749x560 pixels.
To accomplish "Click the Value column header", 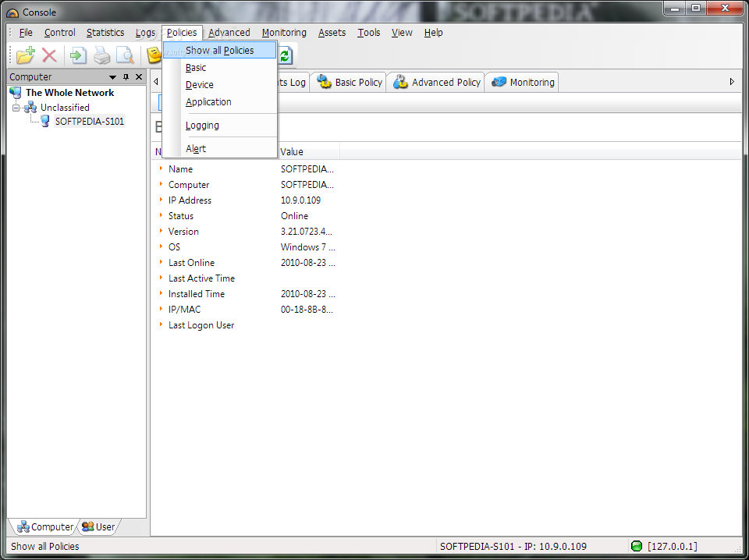I will click(309, 152).
